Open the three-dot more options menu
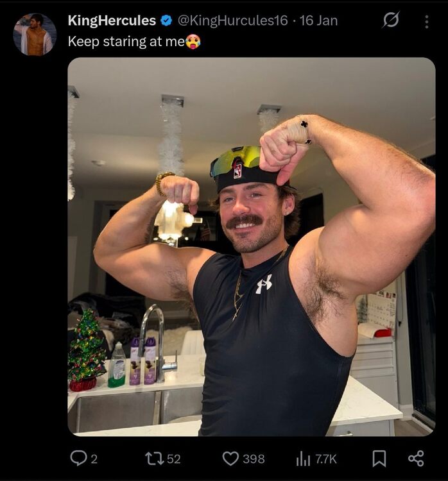The image size is (448, 481). click(427, 22)
